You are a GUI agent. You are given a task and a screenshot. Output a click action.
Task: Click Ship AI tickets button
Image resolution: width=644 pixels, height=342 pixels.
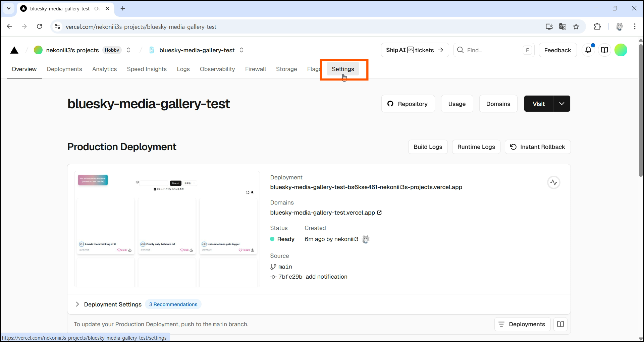click(x=415, y=50)
